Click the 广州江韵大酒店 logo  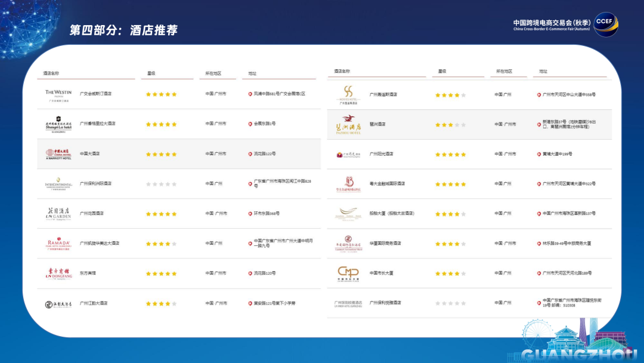pyautogui.click(x=58, y=304)
